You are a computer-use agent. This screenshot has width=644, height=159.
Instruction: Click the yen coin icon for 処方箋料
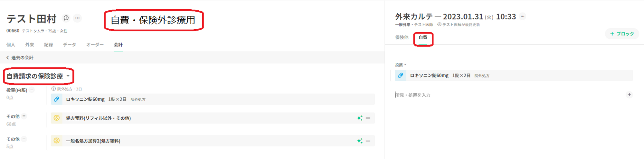(57, 118)
